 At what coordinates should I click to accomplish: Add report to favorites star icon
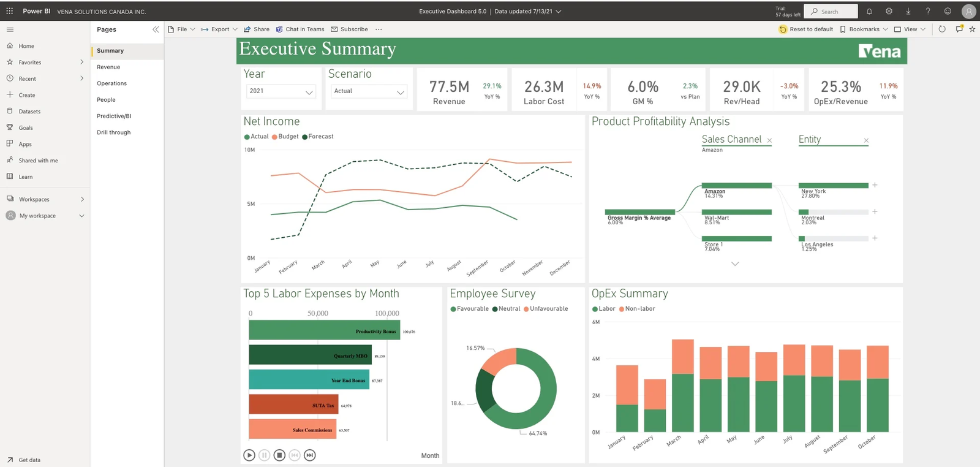pos(972,29)
